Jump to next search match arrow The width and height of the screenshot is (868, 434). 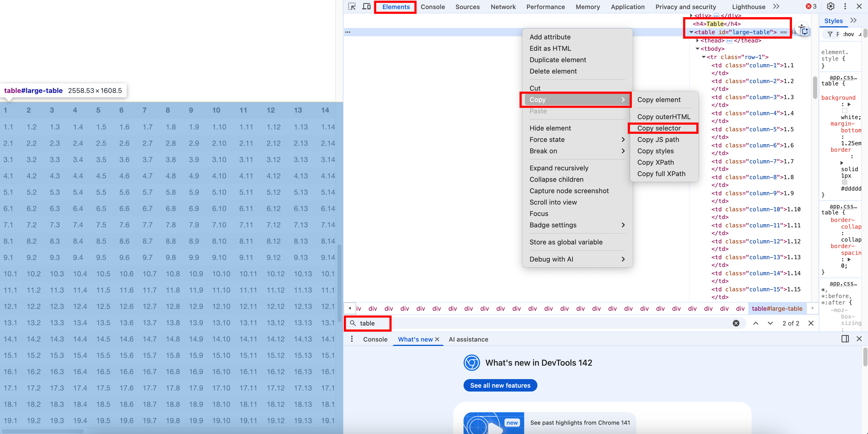pos(770,323)
